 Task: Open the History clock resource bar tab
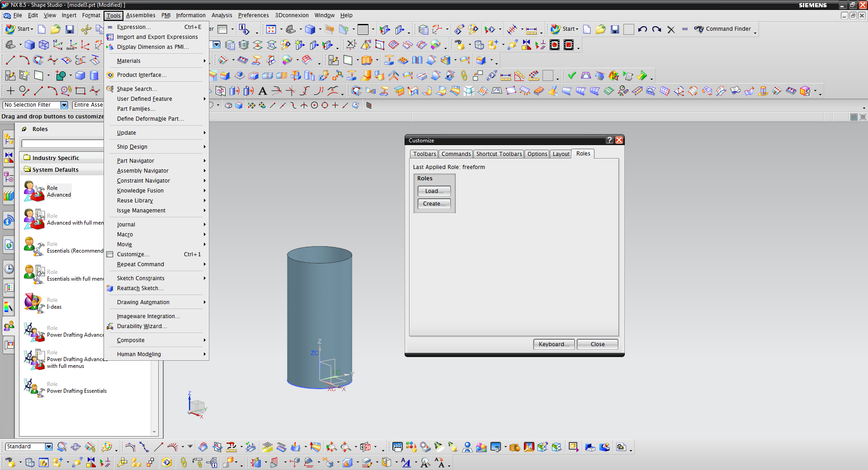pyautogui.click(x=9, y=269)
